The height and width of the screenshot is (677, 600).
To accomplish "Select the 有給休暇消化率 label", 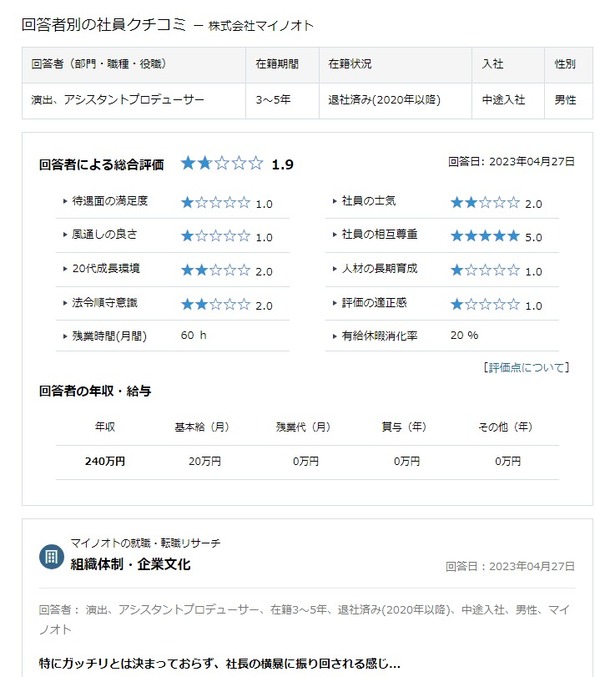I will pos(379,336).
